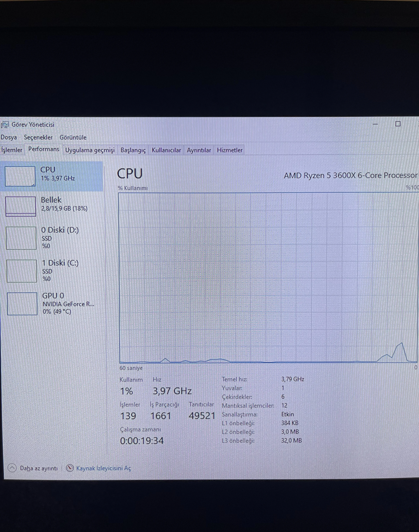Select GPU 0 NVIDIA GeForce entry
Screen dimensions: 419x532
(x=68, y=303)
